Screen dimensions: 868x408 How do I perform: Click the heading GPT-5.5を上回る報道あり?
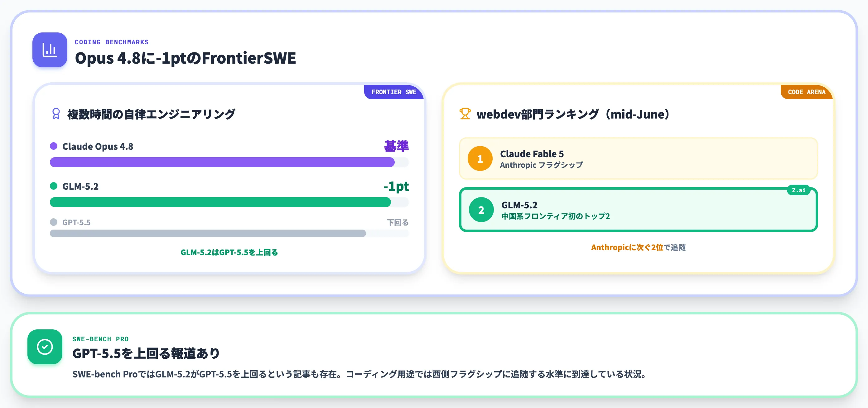click(146, 353)
